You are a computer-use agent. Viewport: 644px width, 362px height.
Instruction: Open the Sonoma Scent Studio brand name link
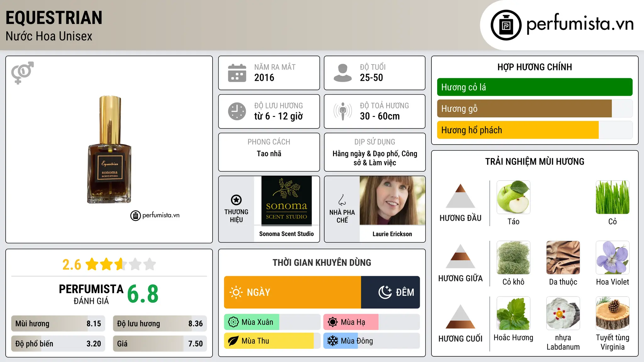(286, 234)
